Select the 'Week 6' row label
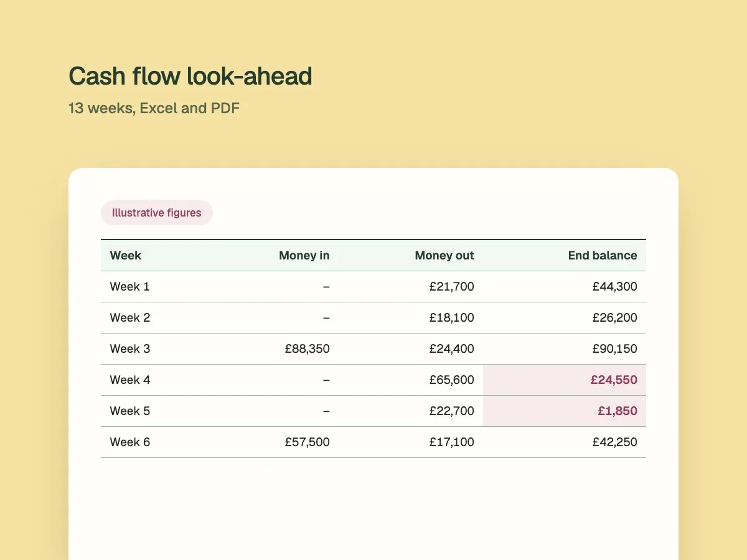Viewport: 747px width, 560px height. point(130,442)
